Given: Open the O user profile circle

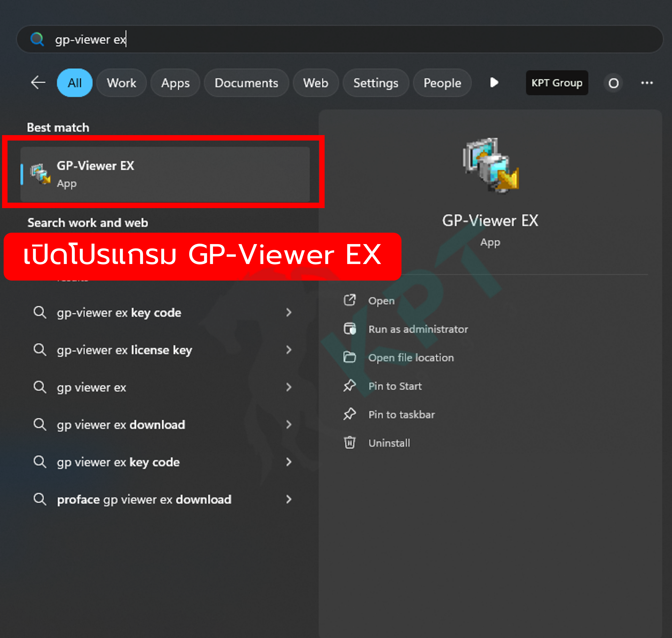Looking at the screenshot, I should point(613,83).
